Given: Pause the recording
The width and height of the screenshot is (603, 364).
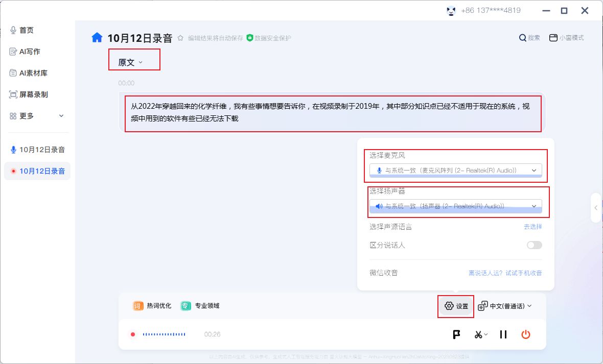Looking at the screenshot, I should point(503,334).
